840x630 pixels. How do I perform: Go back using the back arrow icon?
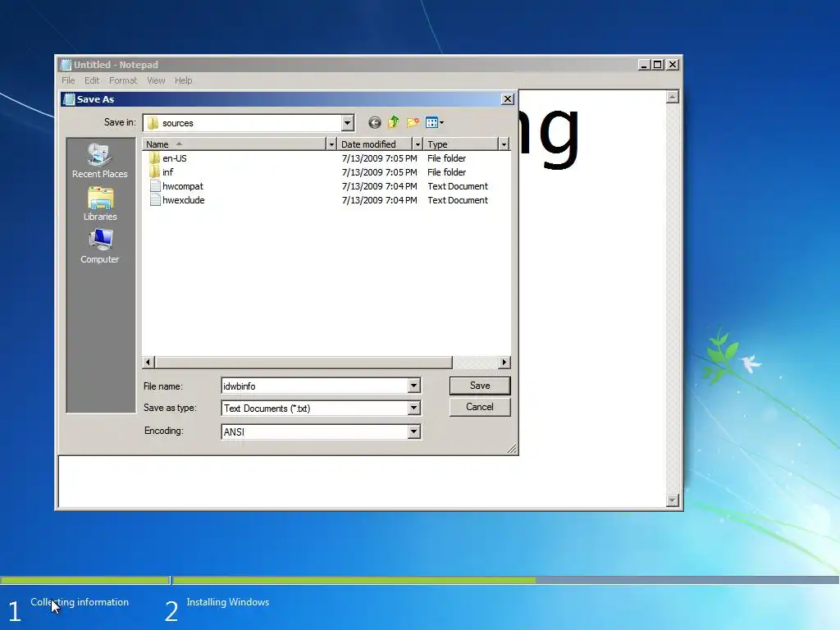(374, 123)
